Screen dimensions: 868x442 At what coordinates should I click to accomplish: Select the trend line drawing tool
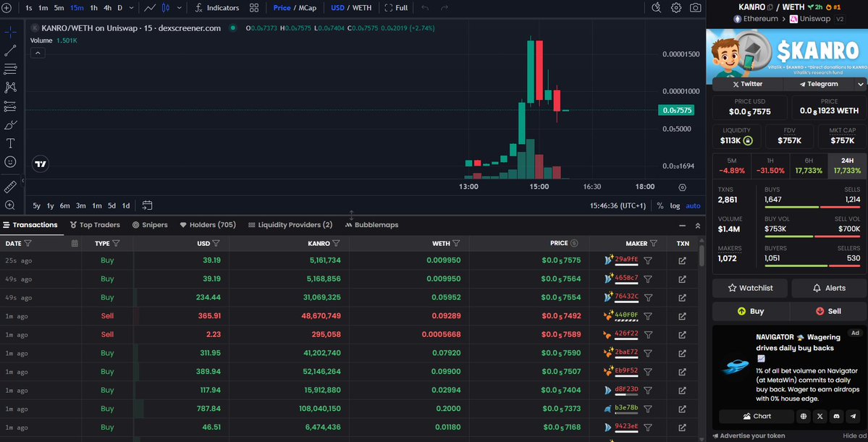pyautogui.click(x=10, y=51)
